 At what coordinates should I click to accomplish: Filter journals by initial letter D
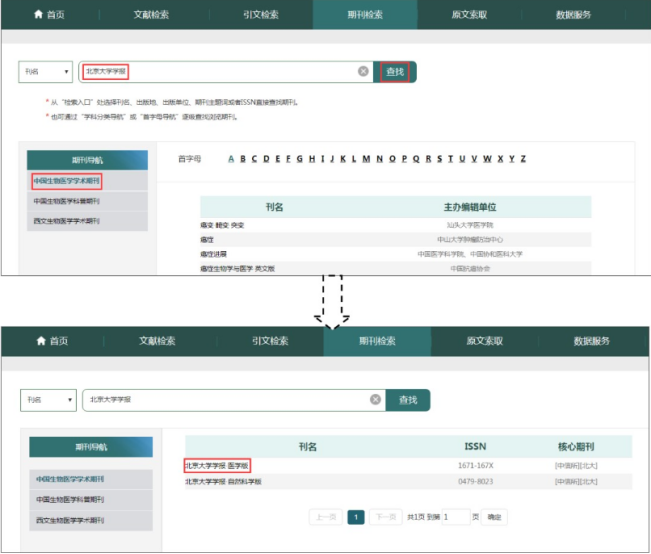[266, 159]
